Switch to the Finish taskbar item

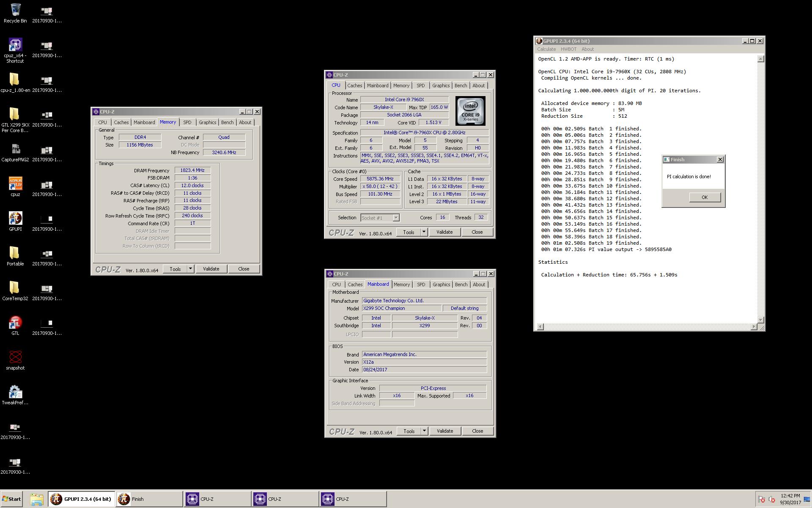(x=149, y=499)
